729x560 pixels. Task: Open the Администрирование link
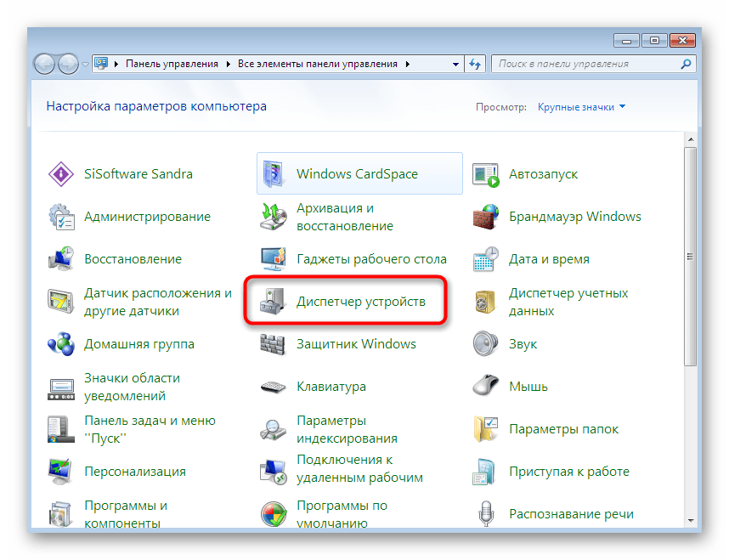(x=147, y=217)
